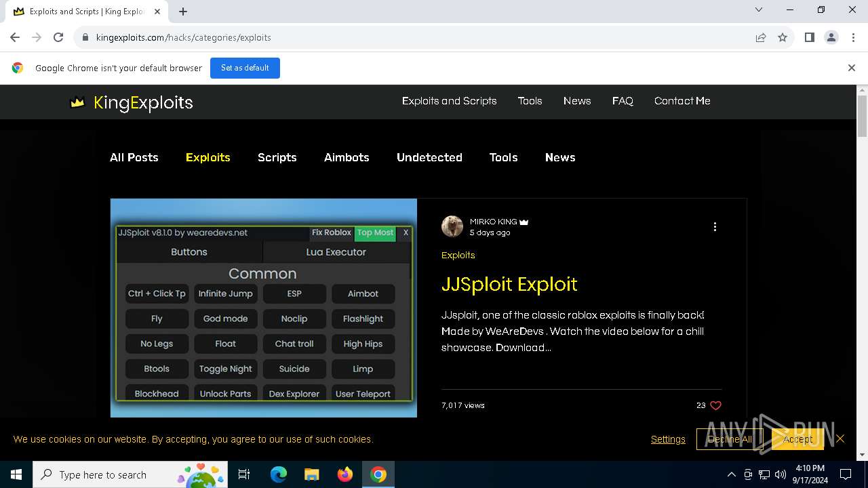This screenshot has height=488, width=868.
Task: Open the JJSploit Exploit post title
Action: pyautogui.click(x=509, y=284)
